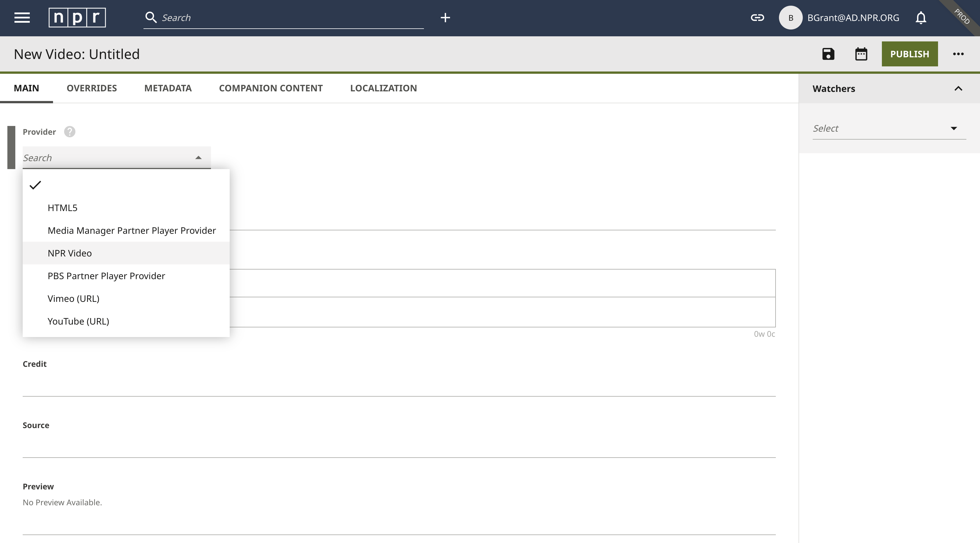Open notifications bell
The width and height of the screenshot is (980, 543).
click(921, 18)
